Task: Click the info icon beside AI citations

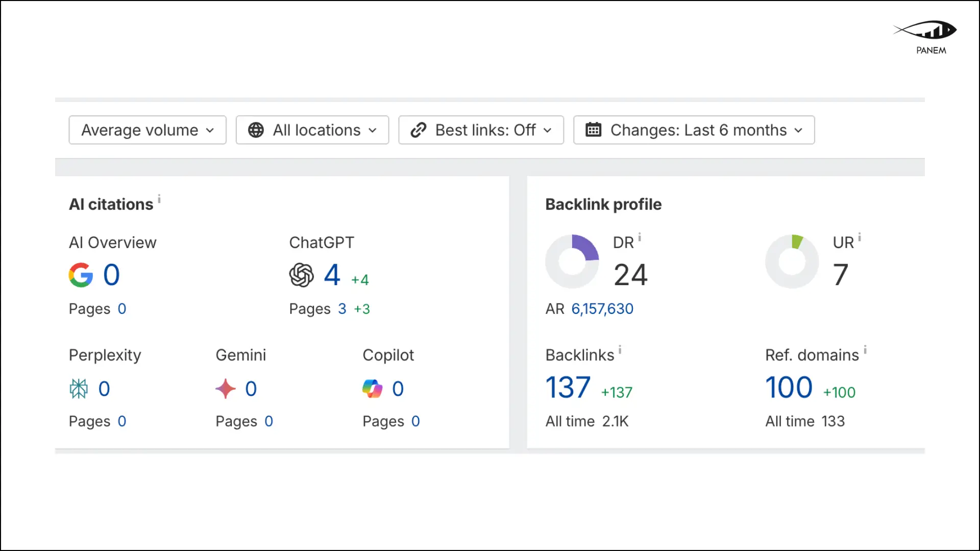Action: [159, 199]
